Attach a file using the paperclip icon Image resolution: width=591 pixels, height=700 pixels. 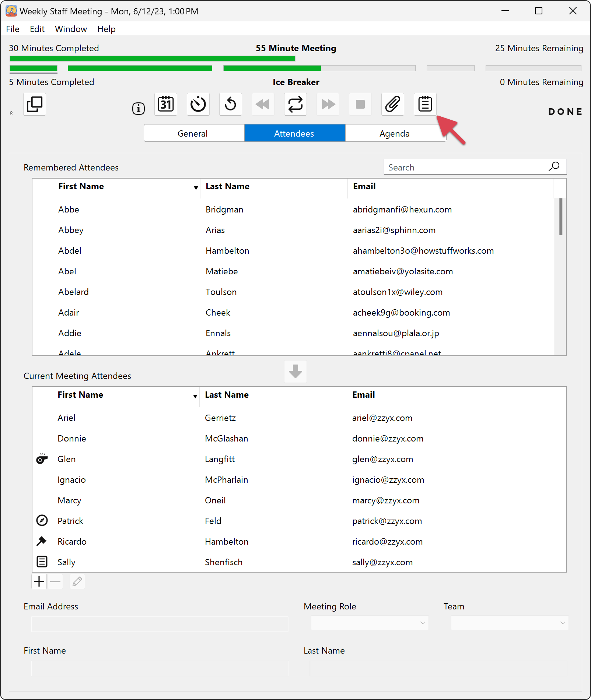coord(392,104)
